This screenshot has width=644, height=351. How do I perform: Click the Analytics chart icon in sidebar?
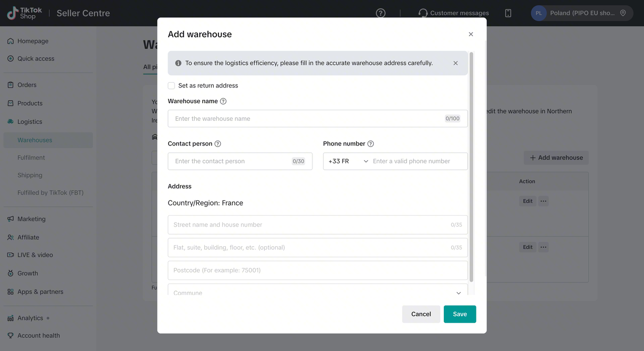(11, 318)
